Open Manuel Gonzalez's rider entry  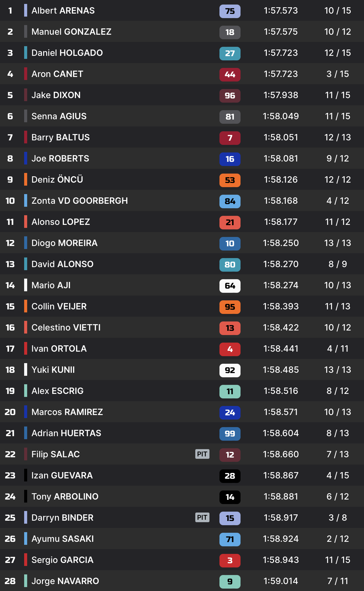pos(71,32)
